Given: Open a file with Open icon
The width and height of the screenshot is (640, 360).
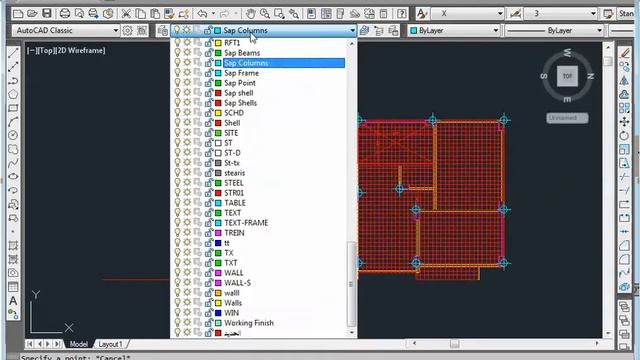Looking at the screenshot, I should pyautogui.click(x=32, y=14).
